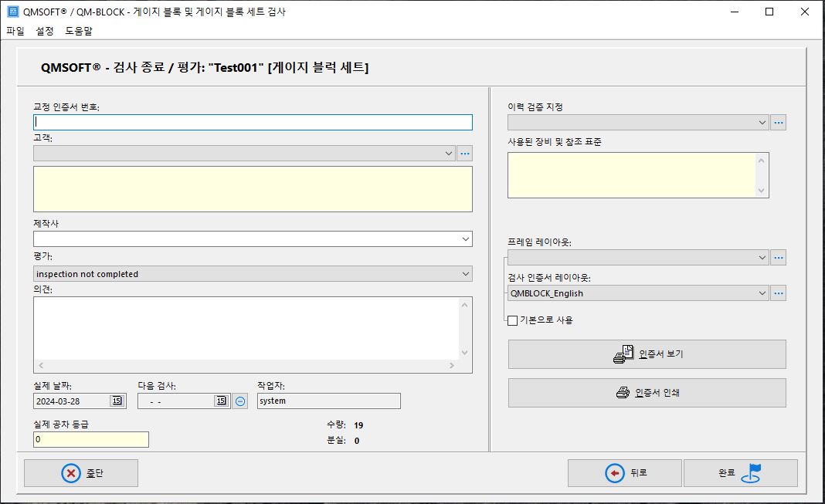Click the QM-BLOCK app icon in title bar
Viewport: 825px width, 504px height.
[12, 12]
